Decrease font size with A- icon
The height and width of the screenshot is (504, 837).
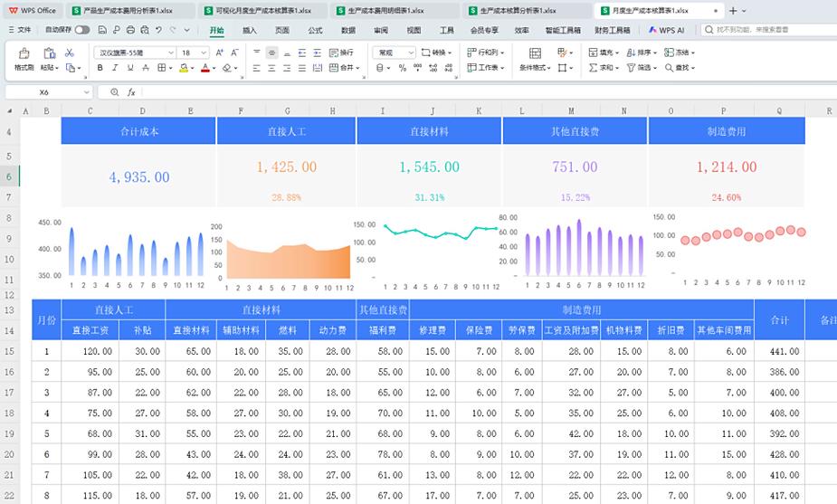point(234,52)
